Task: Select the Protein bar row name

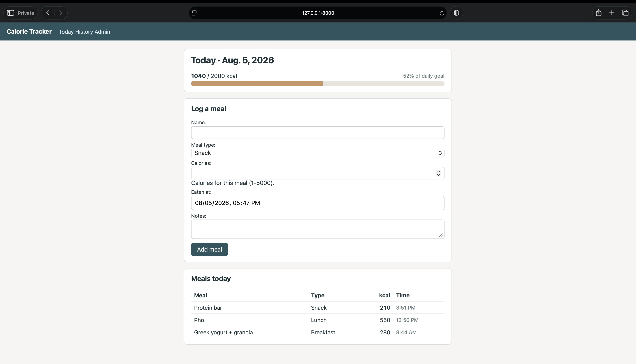Action: pyautogui.click(x=208, y=308)
